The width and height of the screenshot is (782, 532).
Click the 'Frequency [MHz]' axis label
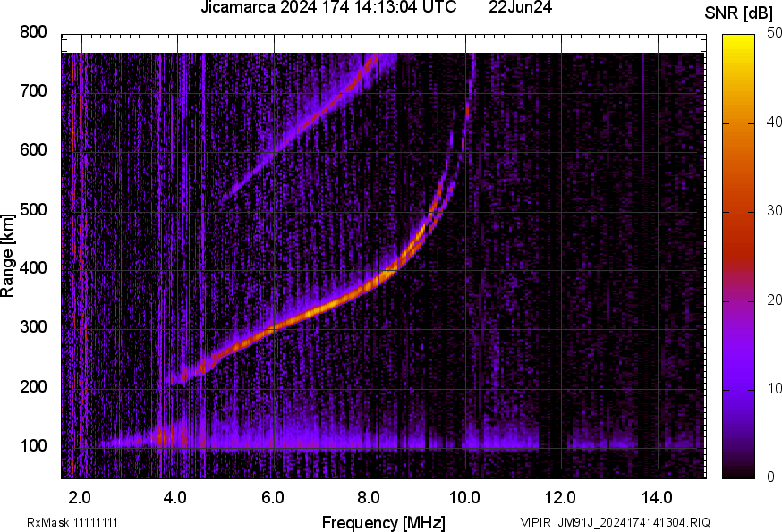pos(384,522)
